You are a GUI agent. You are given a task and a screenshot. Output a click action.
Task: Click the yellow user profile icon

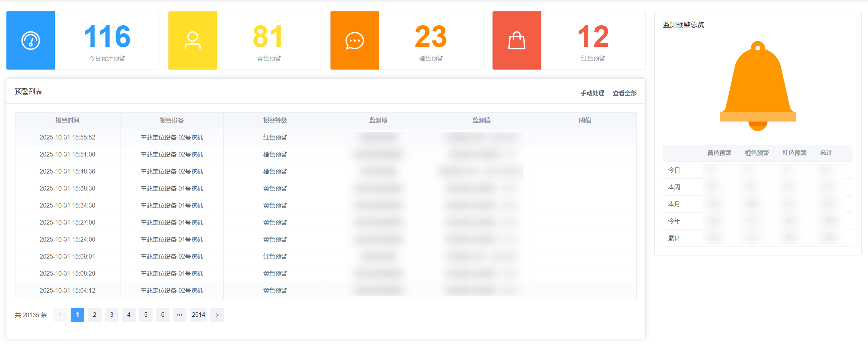click(193, 40)
